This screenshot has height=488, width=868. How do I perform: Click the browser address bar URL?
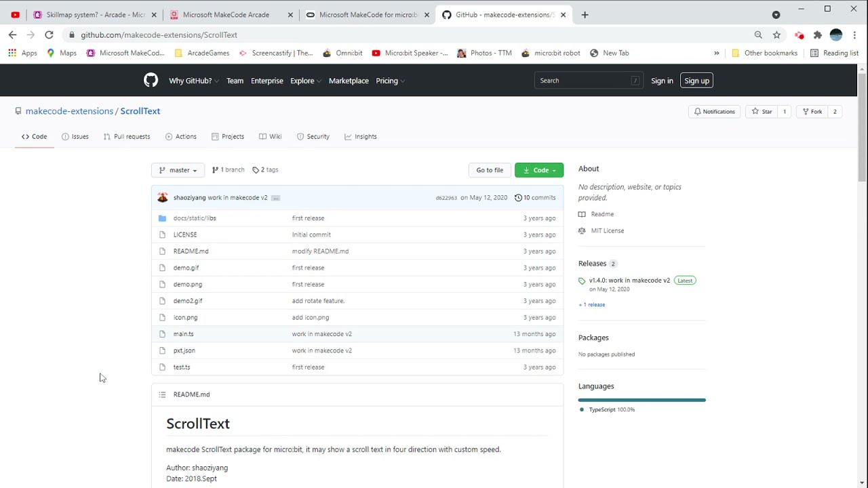pyautogui.click(x=159, y=35)
